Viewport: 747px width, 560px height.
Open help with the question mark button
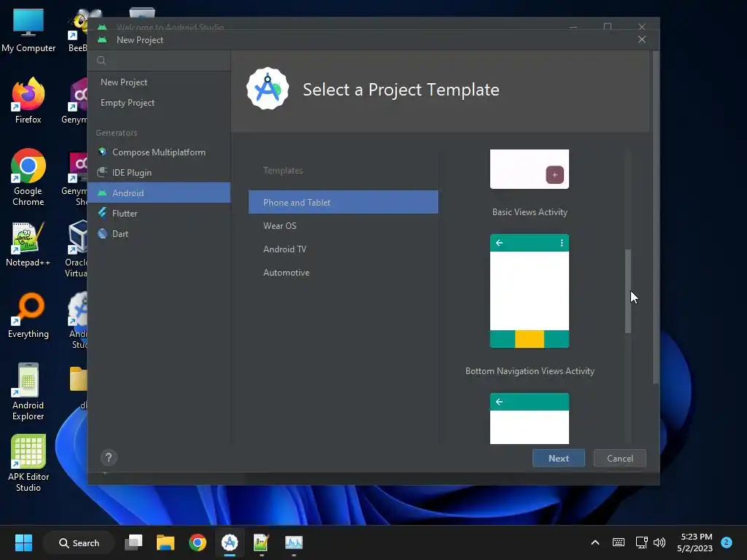point(109,458)
